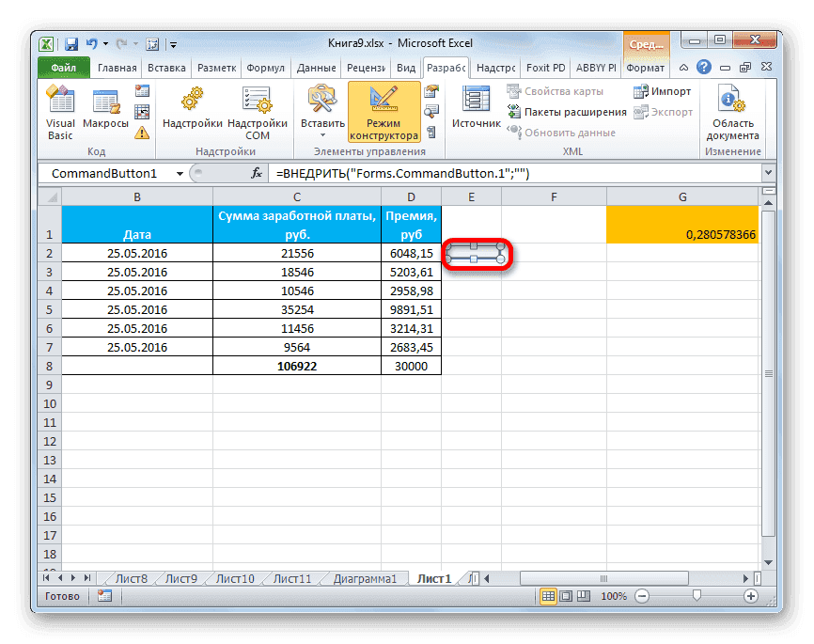Open the Макросы (Macros) dialog
This screenshot has height=644, width=814.
point(104,97)
